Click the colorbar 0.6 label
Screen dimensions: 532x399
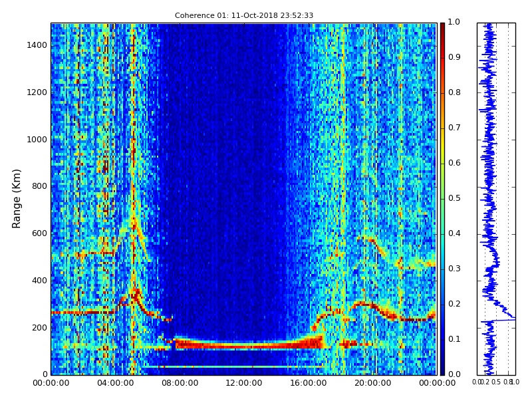point(454,163)
